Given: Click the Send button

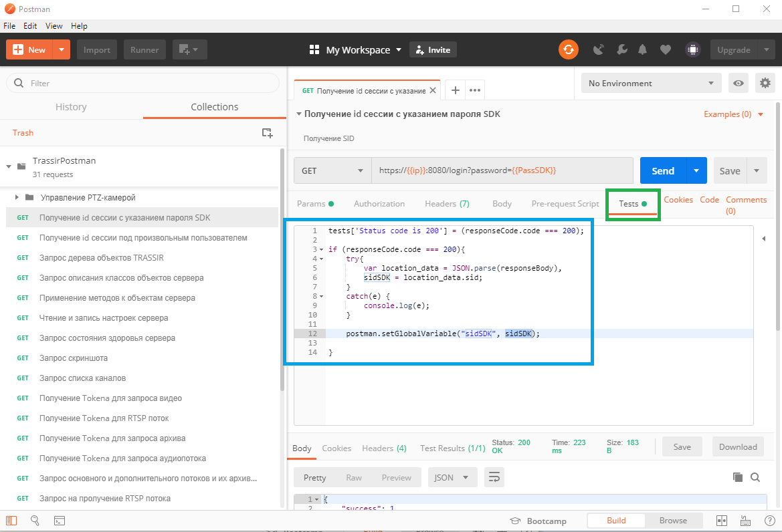Looking at the screenshot, I should [664, 171].
